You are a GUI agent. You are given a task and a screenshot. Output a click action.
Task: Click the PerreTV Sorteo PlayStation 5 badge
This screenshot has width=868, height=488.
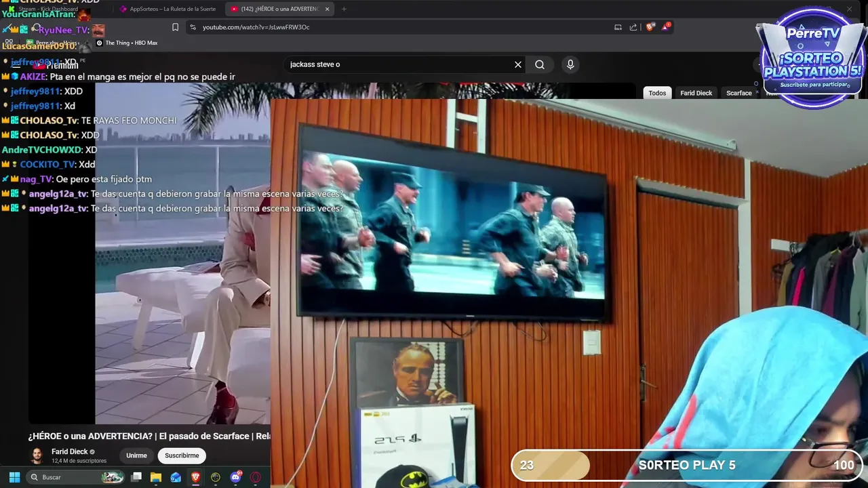(812, 57)
